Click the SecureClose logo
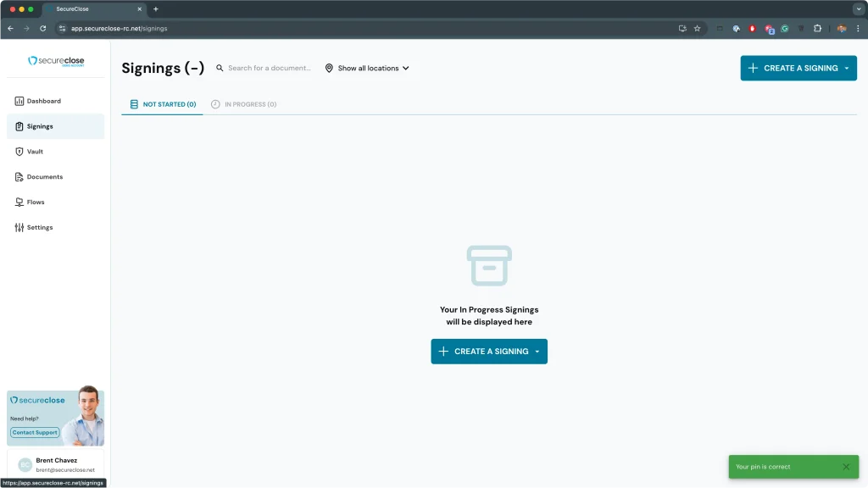Viewport: 868px width, 488px height. coord(56,61)
